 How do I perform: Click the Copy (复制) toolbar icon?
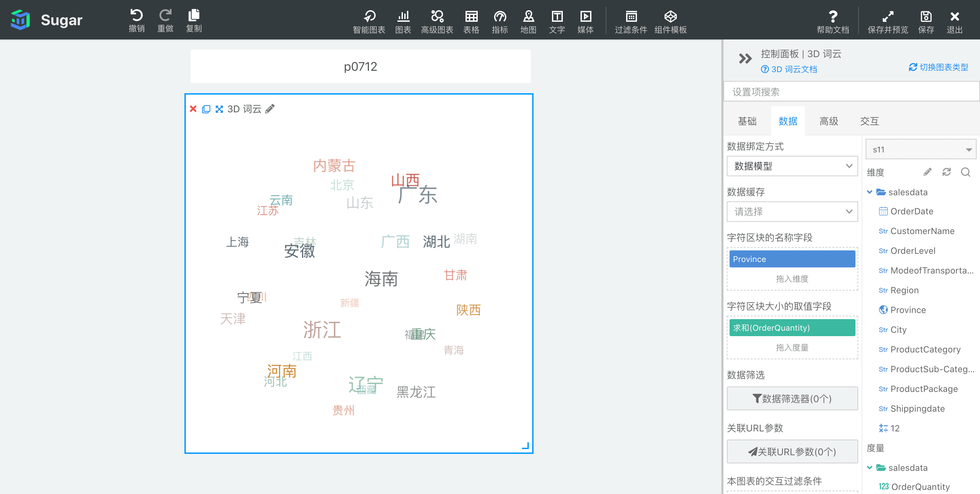194,20
